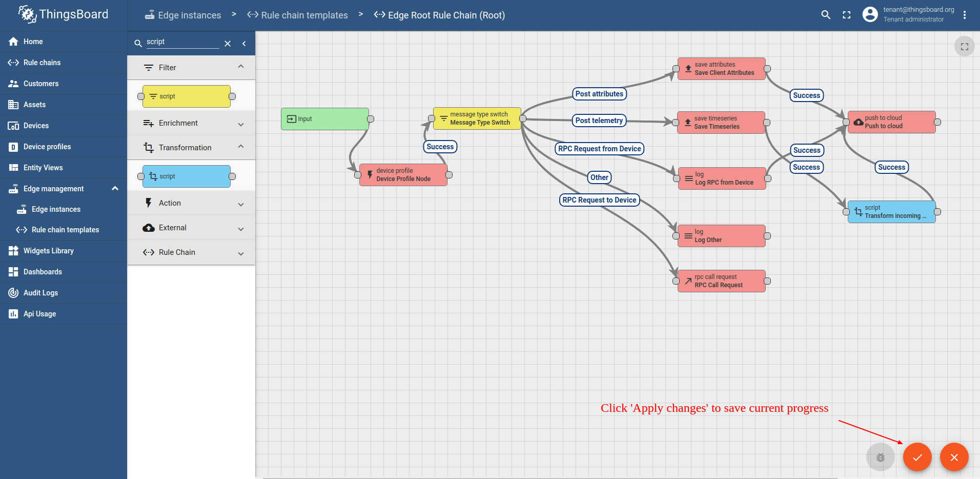Collapse the Filter section
The height and width of the screenshot is (479, 980).
tap(191, 68)
